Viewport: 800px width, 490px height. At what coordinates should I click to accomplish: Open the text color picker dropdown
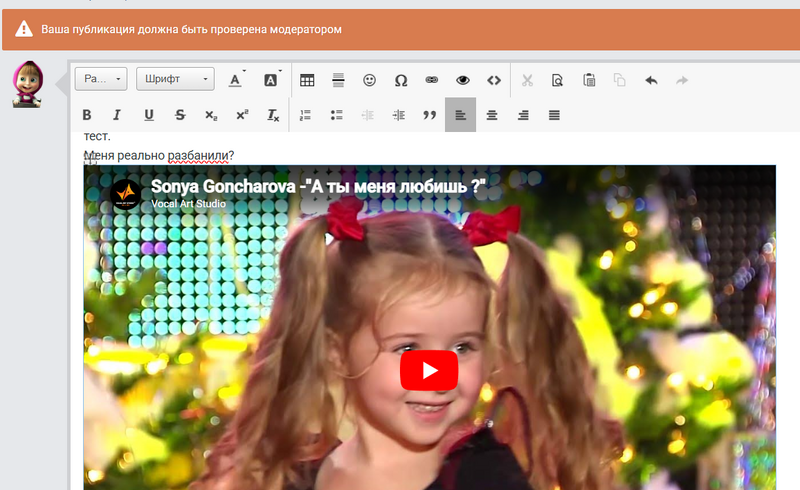(x=237, y=80)
